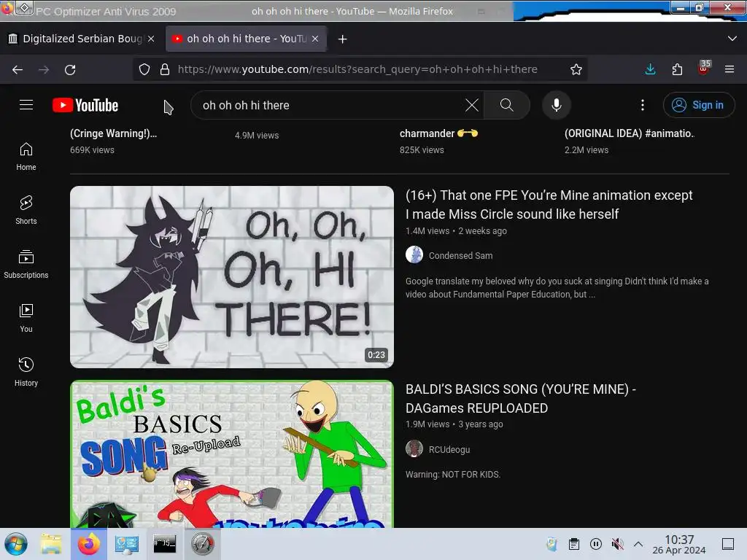Click the forward navigation arrow

pos(44,69)
